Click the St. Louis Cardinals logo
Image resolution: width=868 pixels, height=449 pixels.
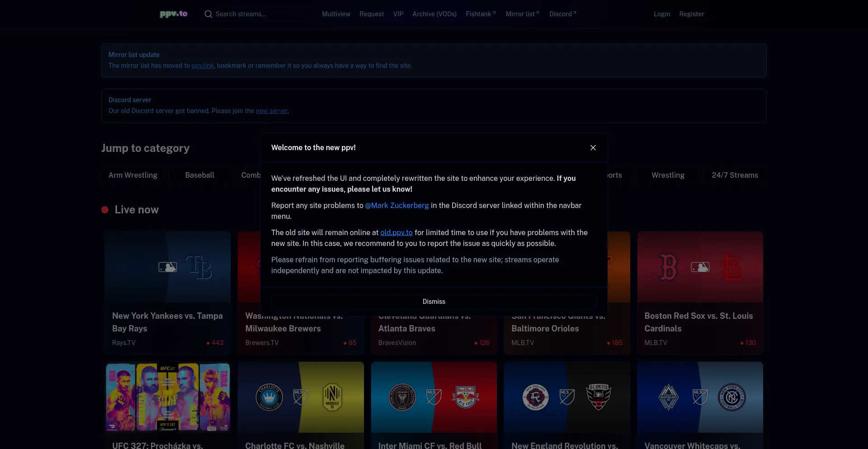tap(731, 267)
